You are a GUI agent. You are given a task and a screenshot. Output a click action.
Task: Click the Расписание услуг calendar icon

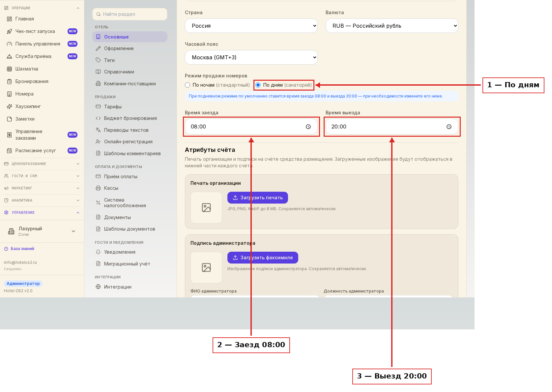(x=9, y=151)
